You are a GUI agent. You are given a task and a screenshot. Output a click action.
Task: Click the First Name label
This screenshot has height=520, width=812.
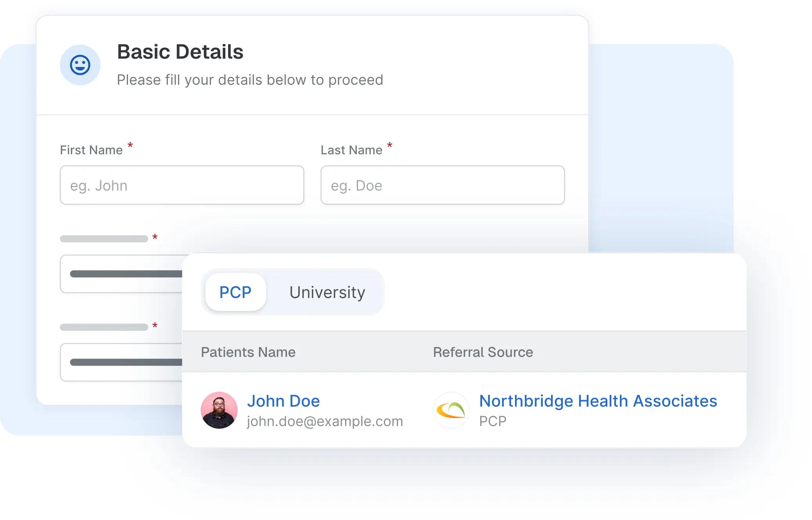91,150
